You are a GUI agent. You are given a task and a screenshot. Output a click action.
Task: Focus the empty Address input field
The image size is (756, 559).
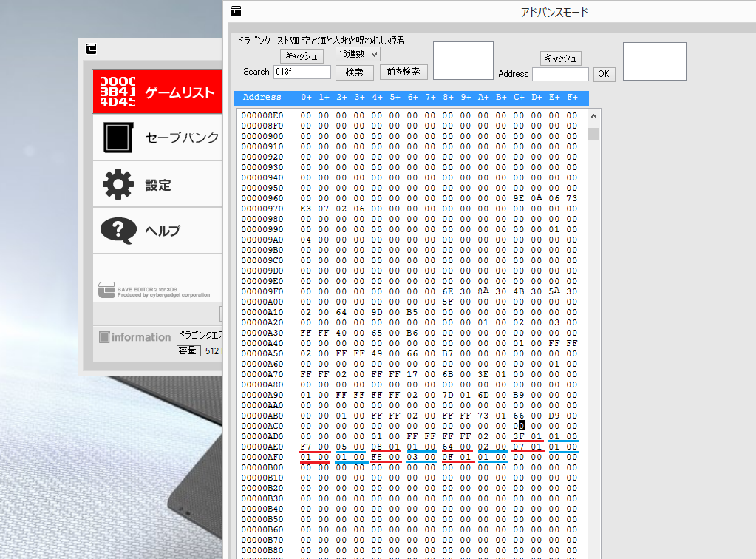tap(561, 74)
